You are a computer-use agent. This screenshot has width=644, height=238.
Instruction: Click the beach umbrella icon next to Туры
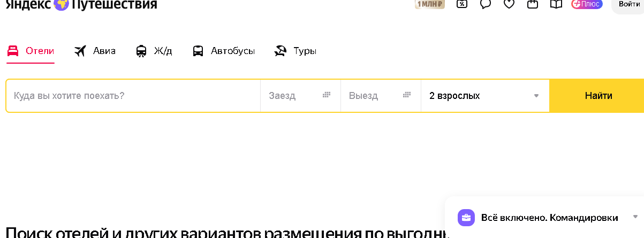(281, 51)
